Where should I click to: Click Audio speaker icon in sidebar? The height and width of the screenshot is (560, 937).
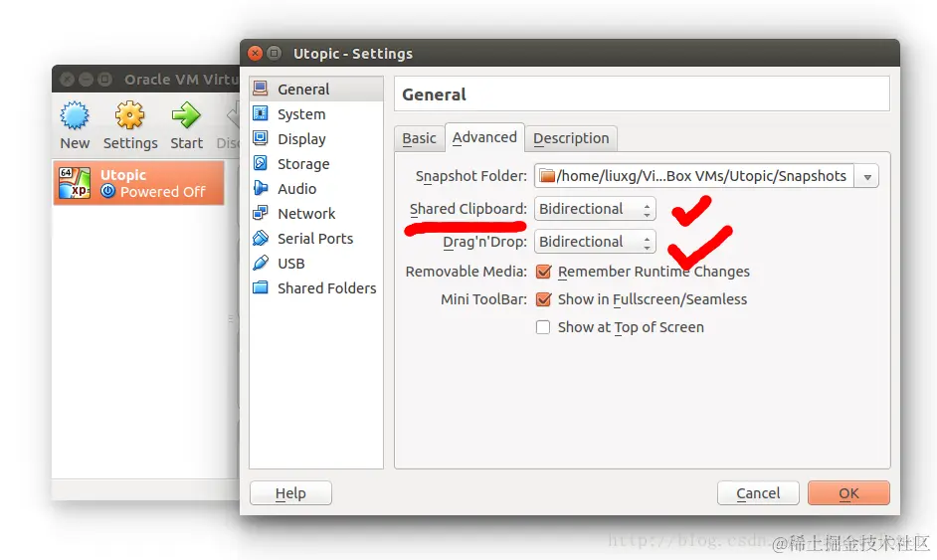coord(260,188)
